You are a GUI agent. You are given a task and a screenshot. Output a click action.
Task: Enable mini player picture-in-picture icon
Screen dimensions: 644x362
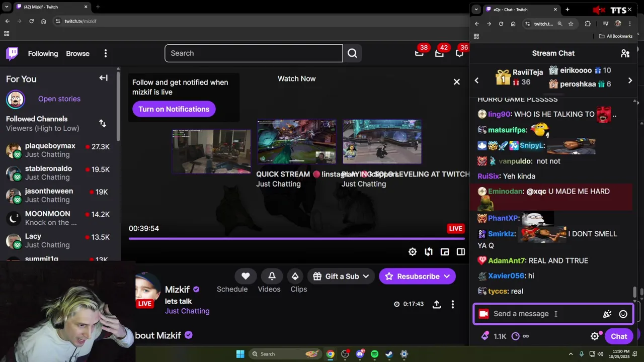click(445, 252)
